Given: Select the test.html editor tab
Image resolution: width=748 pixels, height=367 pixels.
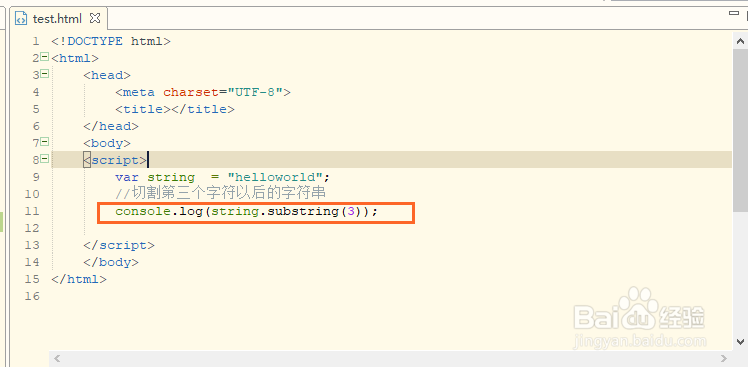Looking at the screenshot, I should point(58,19).
